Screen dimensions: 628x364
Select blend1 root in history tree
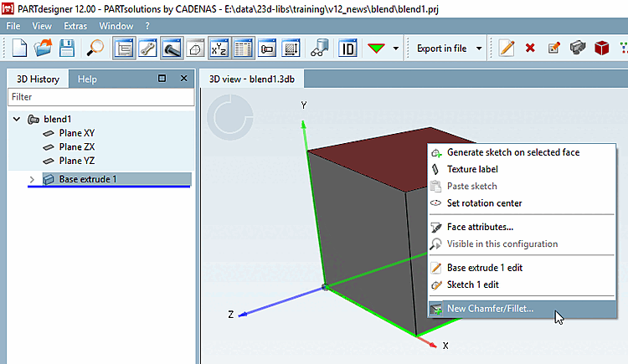pyautogui.click(x=57, y=119)
